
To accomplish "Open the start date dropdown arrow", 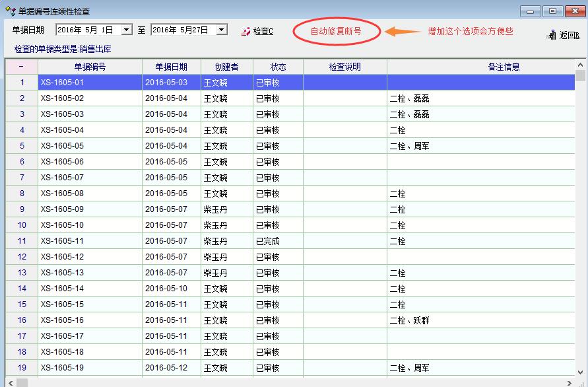I will point(127,30).
